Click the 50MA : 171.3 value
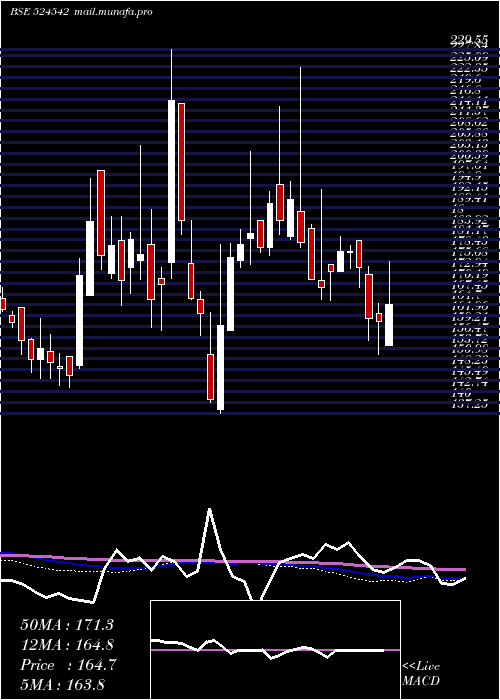This screenshot has height=700, width=500. click(x=67, y=625)
